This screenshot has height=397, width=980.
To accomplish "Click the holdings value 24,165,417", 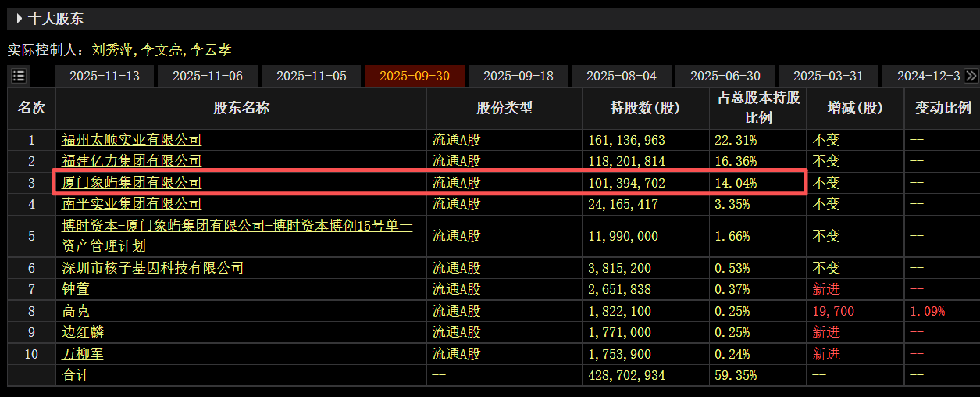I will (624, 204).
